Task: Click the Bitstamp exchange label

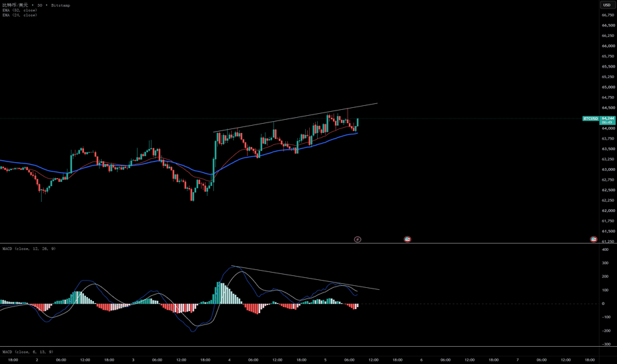Action: click(61, 5)
